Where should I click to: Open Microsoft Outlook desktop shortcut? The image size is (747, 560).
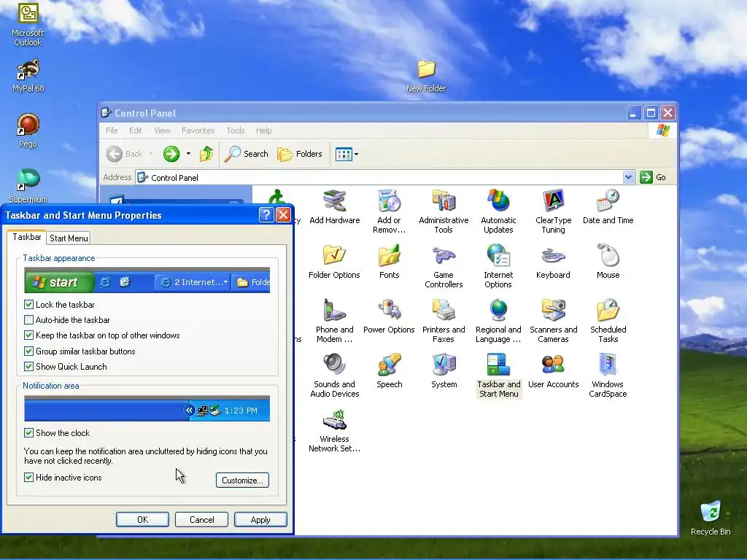pyautogui.click(x=28, y=24)
